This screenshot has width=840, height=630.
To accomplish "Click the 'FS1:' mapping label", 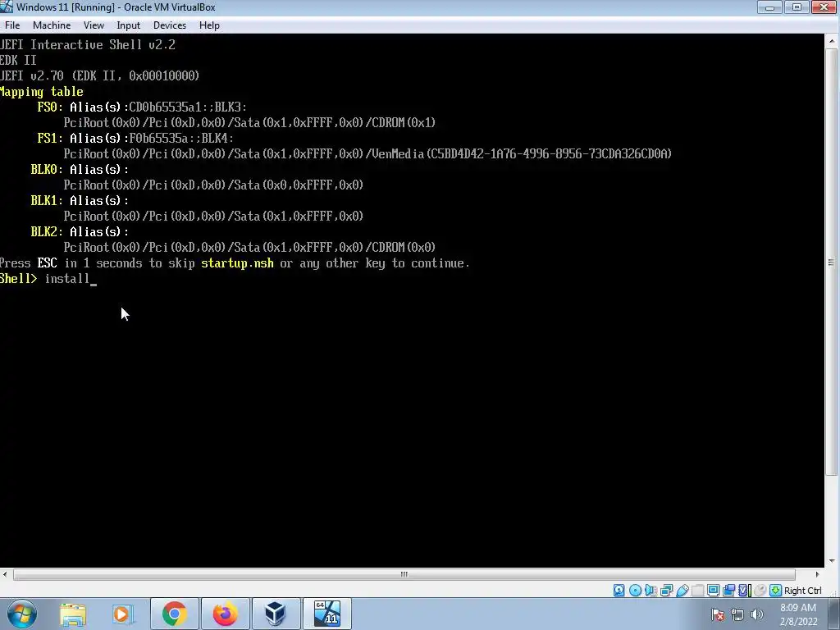I will point(50,138).
